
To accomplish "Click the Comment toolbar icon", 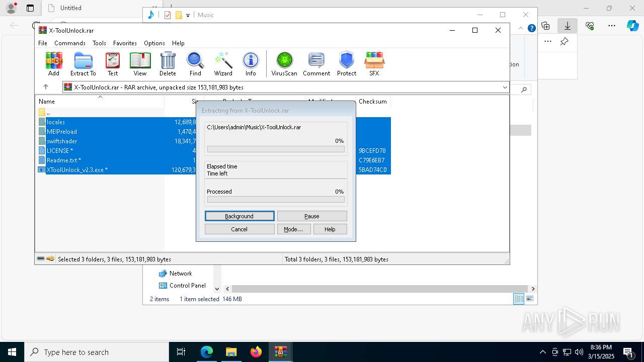I will point(316,64).
